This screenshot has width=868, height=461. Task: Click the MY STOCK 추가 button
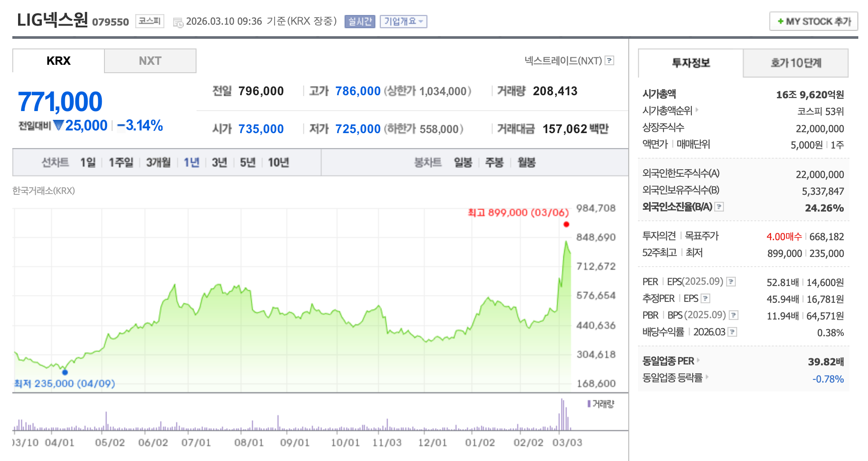pyautogui.click(x=813, y=21)
